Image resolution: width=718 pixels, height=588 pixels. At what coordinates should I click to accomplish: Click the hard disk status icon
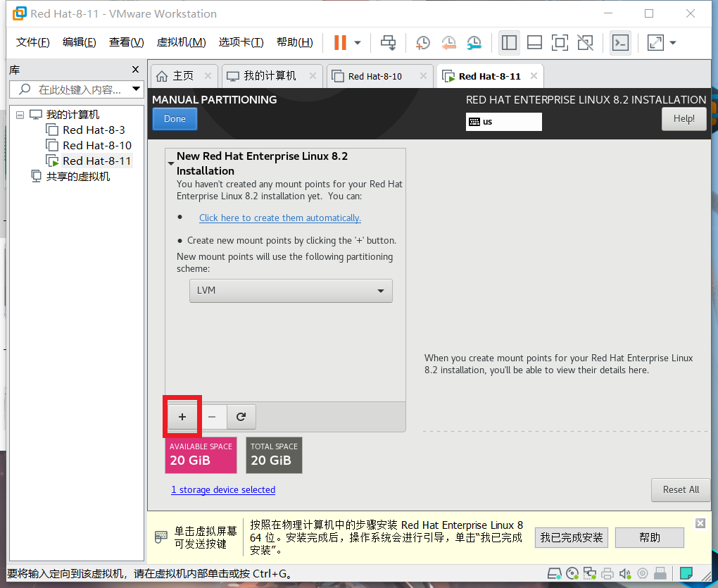coord(555,573)
